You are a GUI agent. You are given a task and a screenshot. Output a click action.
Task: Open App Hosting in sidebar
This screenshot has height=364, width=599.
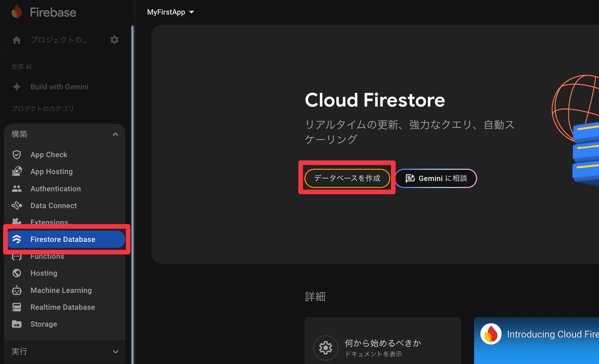click(x=65, y=171)
